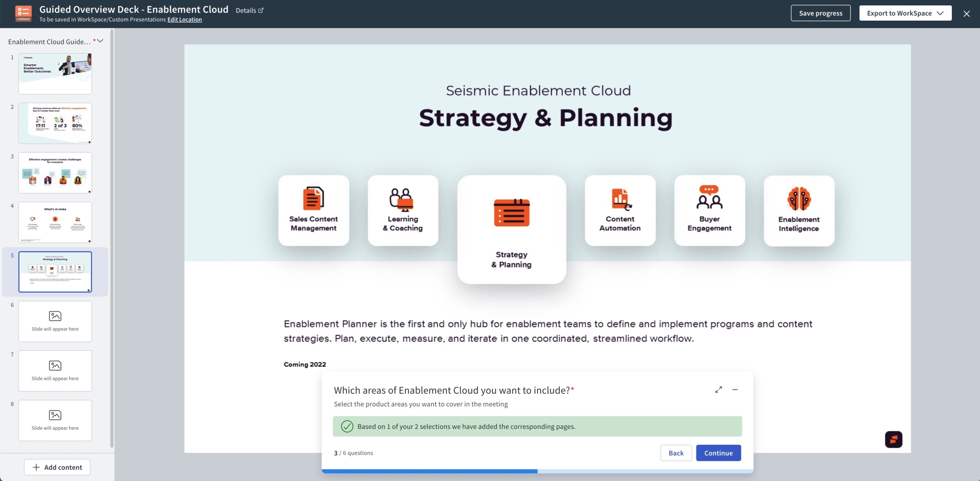Click the question progress bar
Screen dimensions: 980x481
click(537, 471)
